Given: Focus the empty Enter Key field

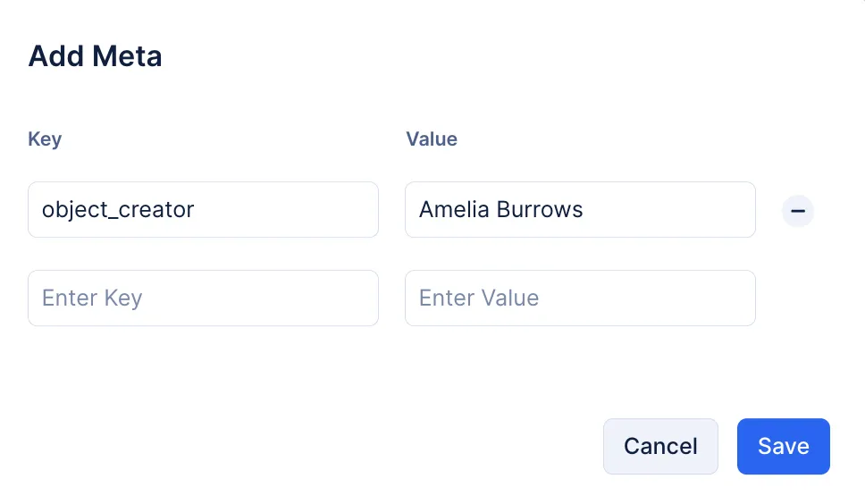Looking at the screenshot, I should tap(203, 298).
